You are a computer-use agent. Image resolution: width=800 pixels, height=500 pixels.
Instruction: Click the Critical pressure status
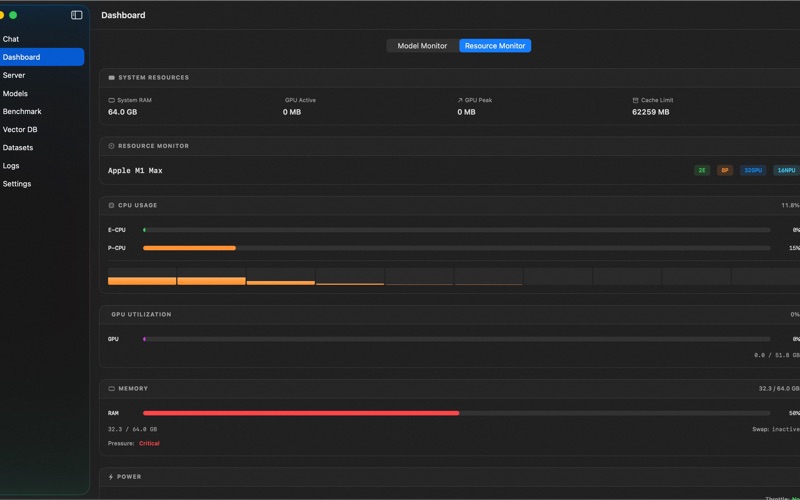149,443
